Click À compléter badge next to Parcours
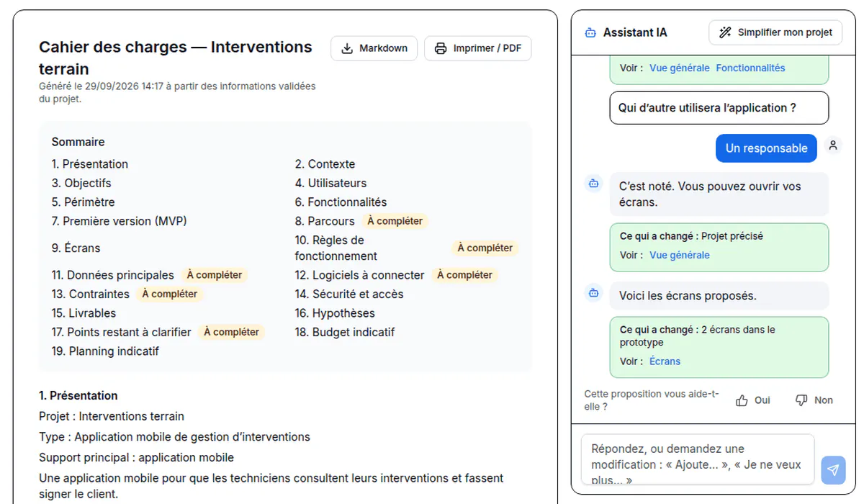Image resolution: width=864 pixels, height=504 pixels. [x=395, y=221]
